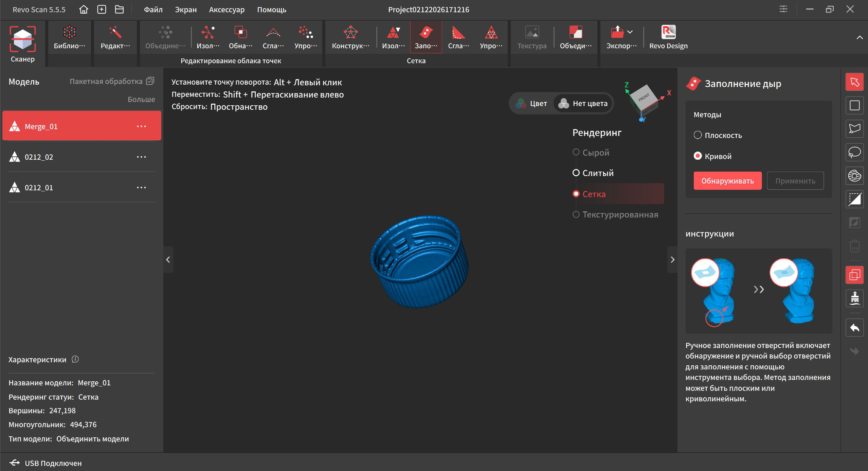Select the rectangle selection tool in right sidebar
The width and height of the screenshot is (868, 471).
click(x=854, y=105)
